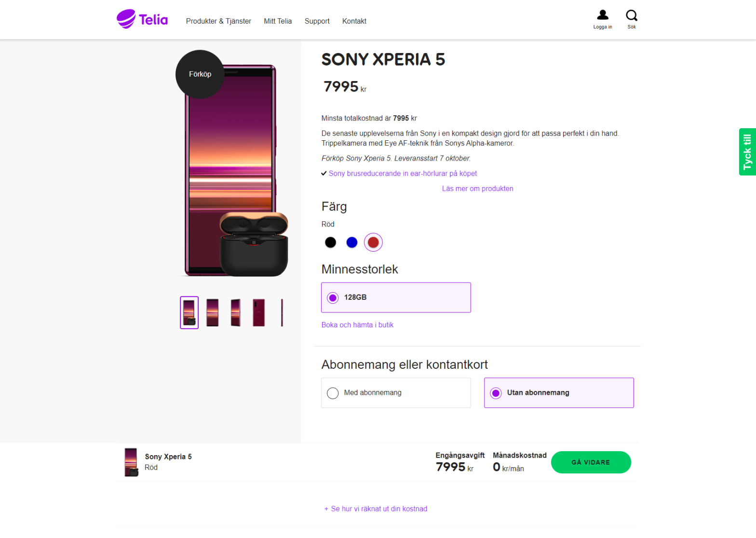Open Produkter & Tjänster menu
The height and width of the screenshot is (538, 756).
click(x=218, y=21)
